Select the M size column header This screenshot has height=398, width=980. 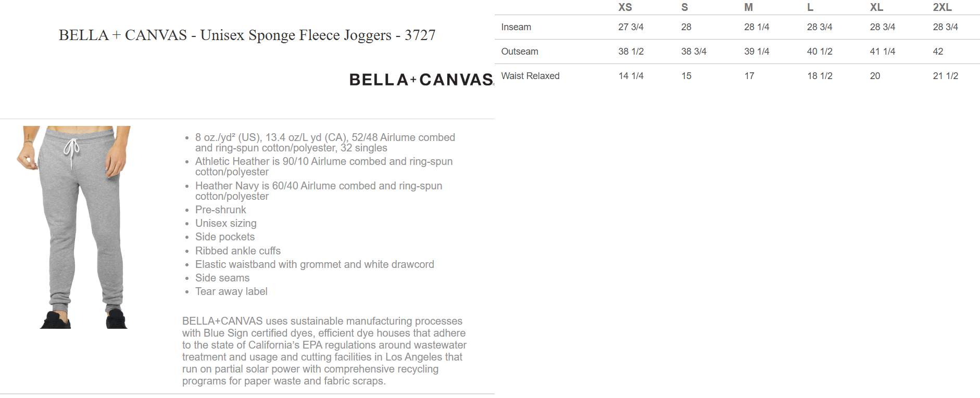tap(748, 7)
